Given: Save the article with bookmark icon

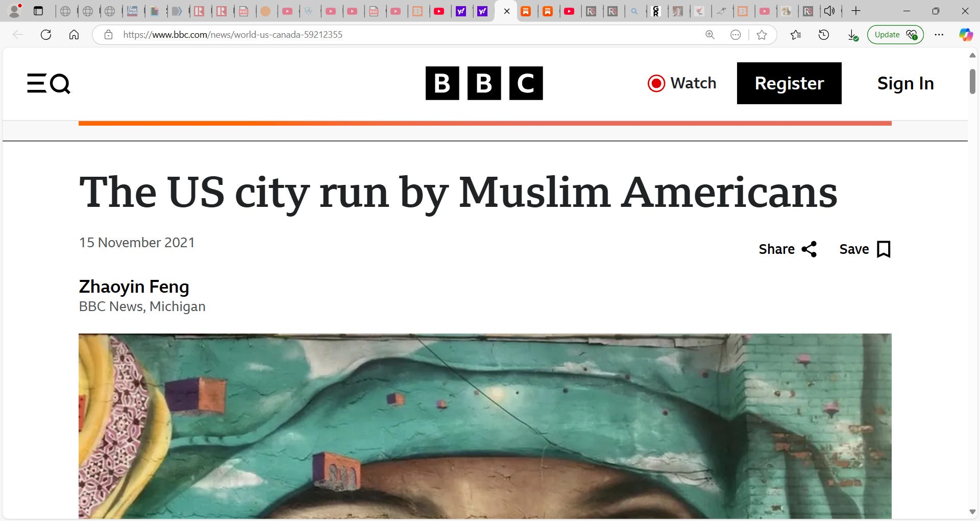Looking at the screenshot, I should pos(865,249).
